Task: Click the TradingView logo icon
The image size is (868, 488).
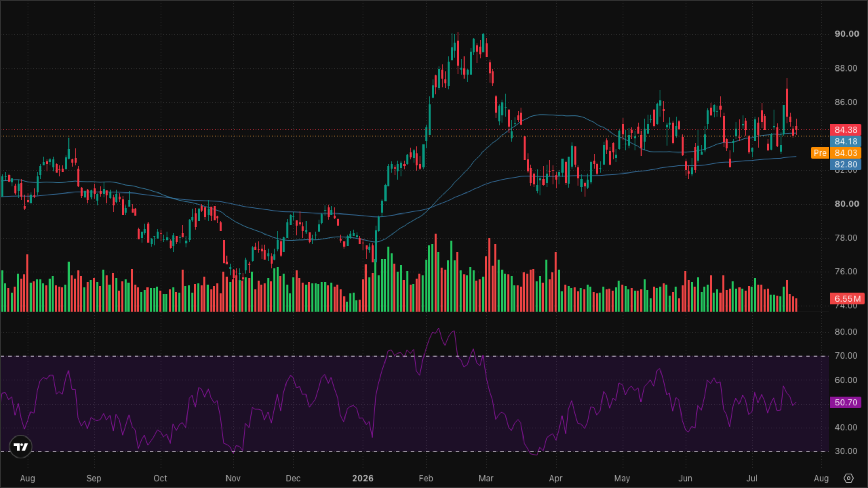Action: click(21, 447)
